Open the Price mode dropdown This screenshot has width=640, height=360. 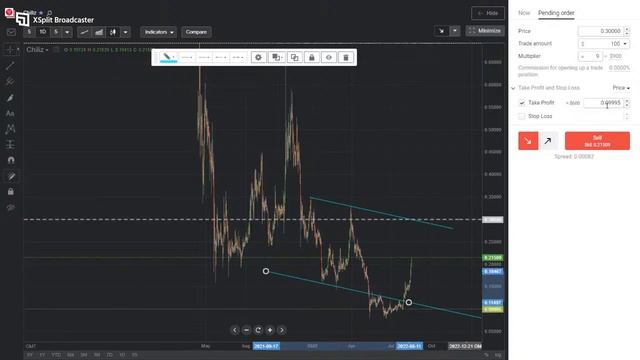[621, 88]
